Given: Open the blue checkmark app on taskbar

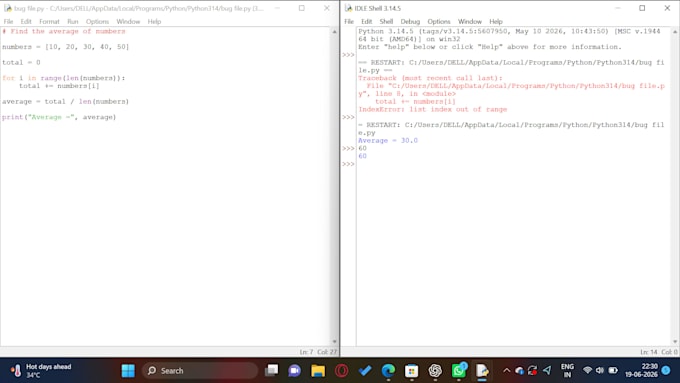Looking at the screenshot, I should [x=365, y=370].
